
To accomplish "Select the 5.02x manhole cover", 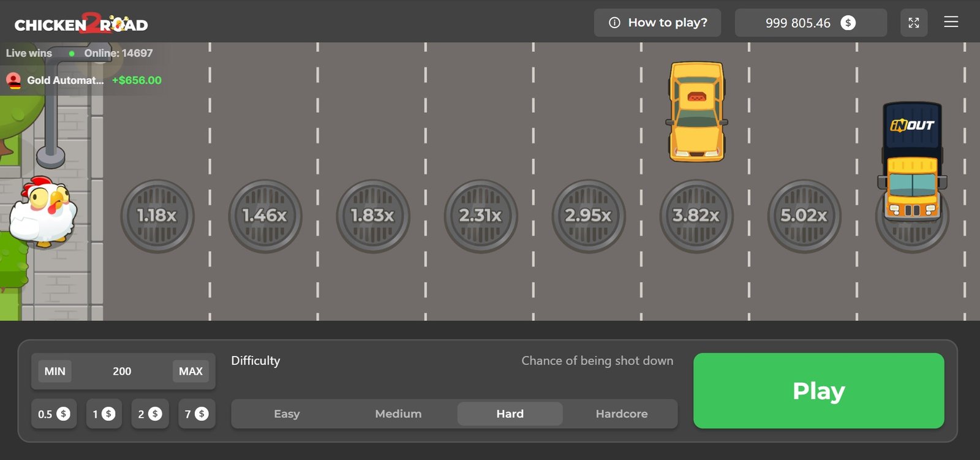I will (x=804, y=216).
